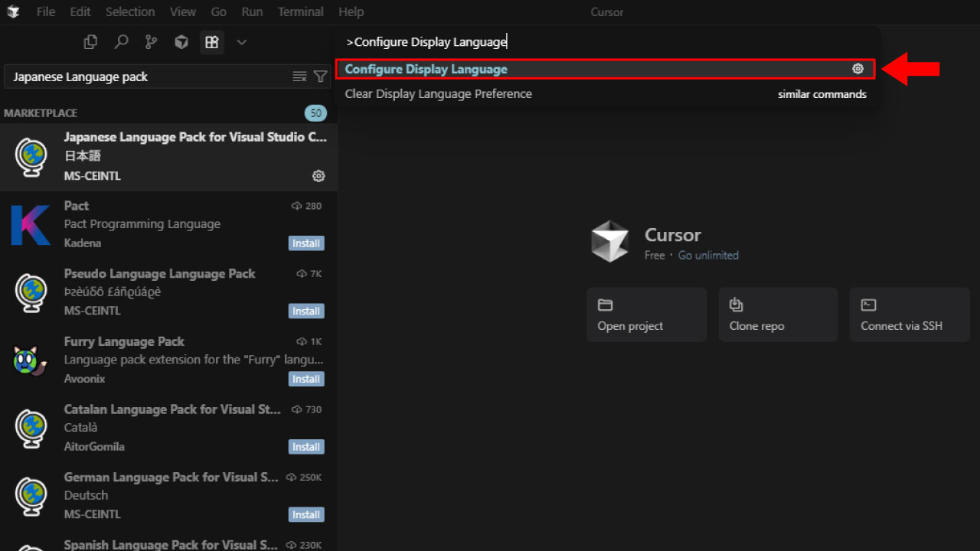Click the 50 results count badge
980x551 pixels.
[315, 113]
